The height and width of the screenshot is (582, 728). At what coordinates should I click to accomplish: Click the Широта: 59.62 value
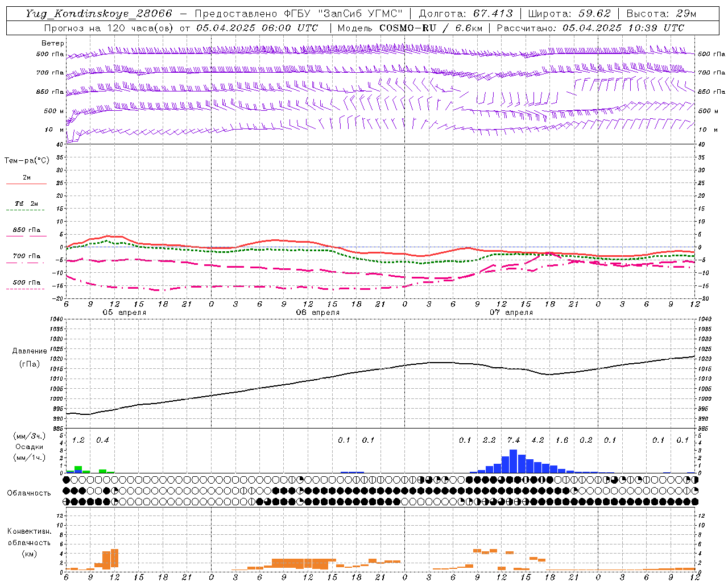[x=569, y=14]
